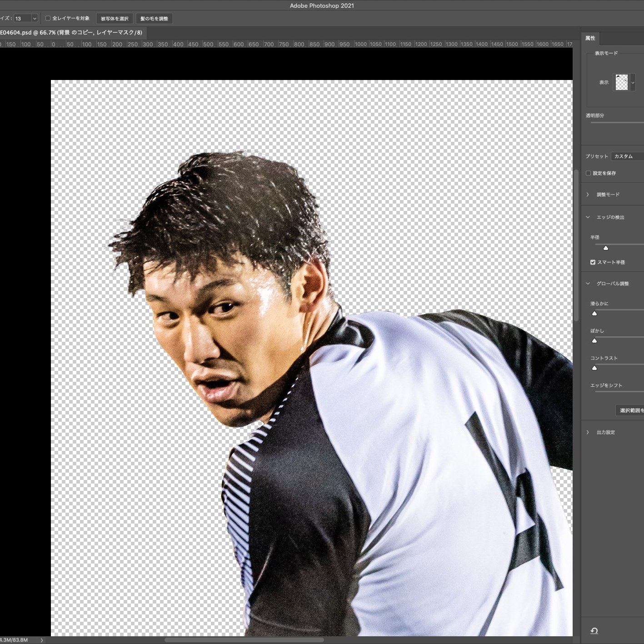Collapse the グローバル調整 section
This screenshot has width=644, height=644.
(x=588, y=284)
